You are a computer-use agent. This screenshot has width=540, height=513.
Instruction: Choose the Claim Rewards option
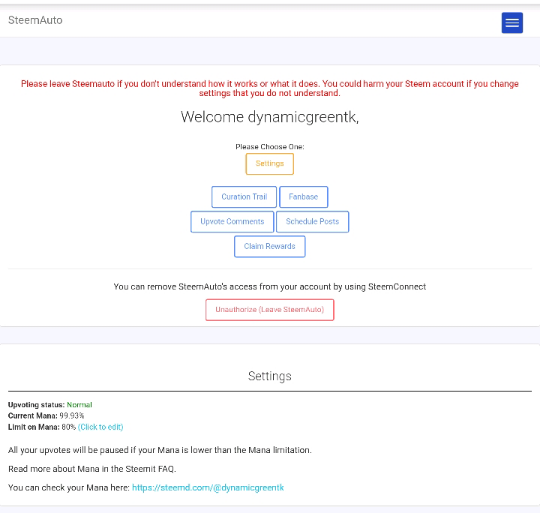coord(270,246)
